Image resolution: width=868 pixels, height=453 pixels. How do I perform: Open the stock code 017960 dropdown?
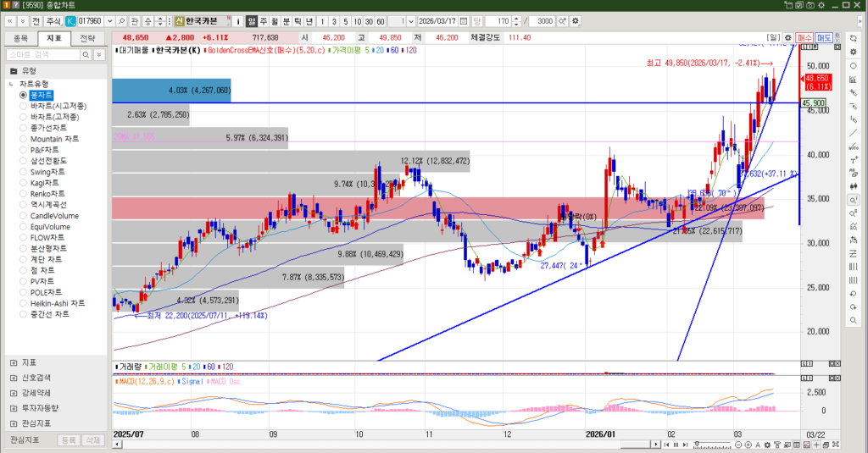click(108, 20)
